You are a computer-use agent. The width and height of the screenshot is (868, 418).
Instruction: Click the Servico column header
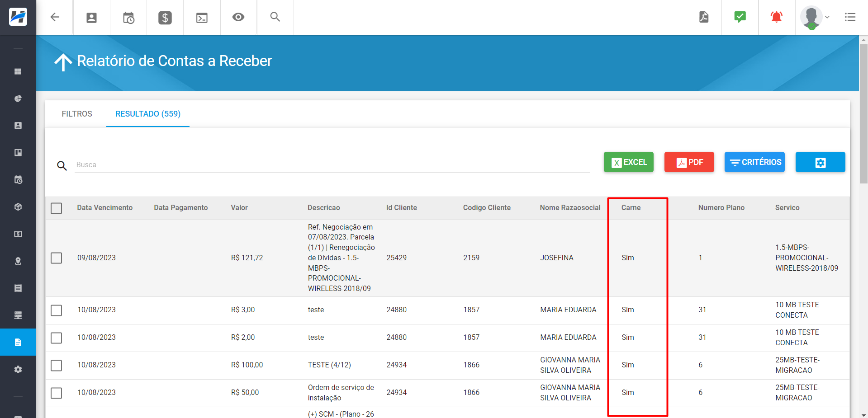pos(787,208)
